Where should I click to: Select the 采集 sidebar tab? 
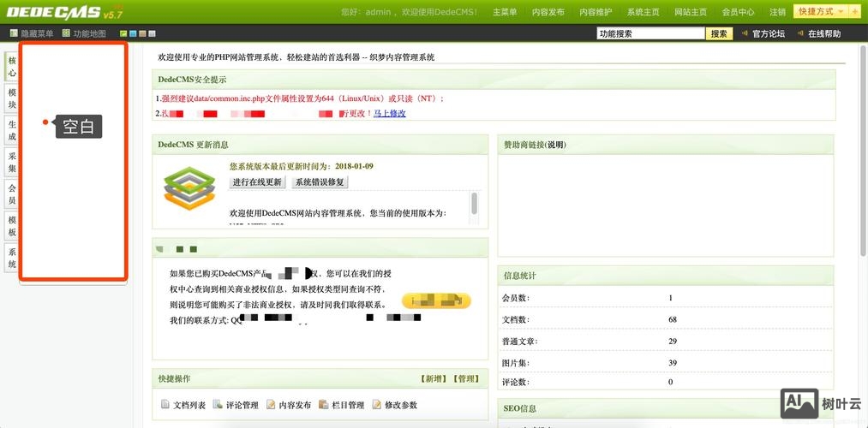point(12,162)
